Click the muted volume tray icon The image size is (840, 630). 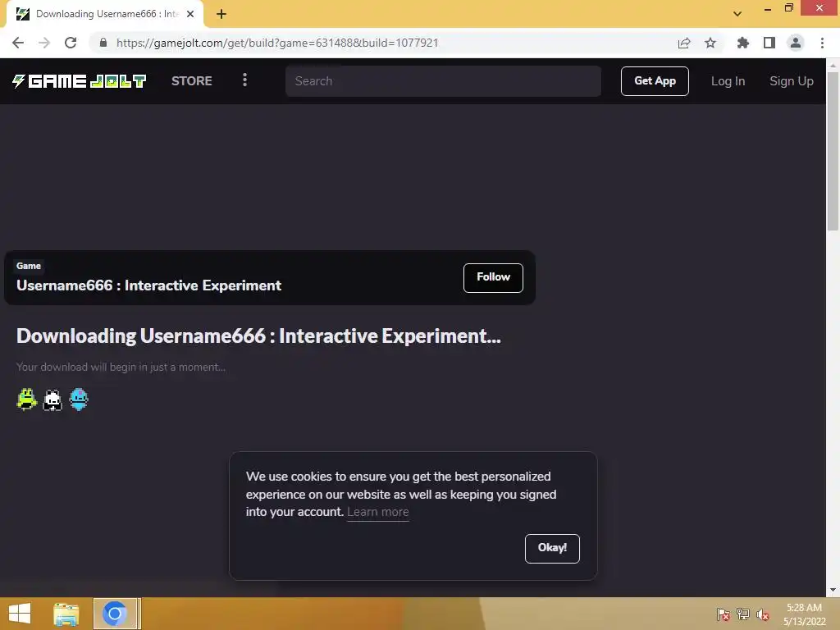point(763,614)
